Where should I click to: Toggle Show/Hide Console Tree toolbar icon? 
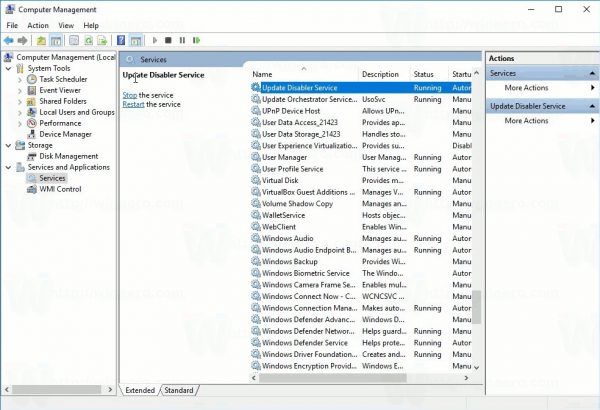point(56,40)
